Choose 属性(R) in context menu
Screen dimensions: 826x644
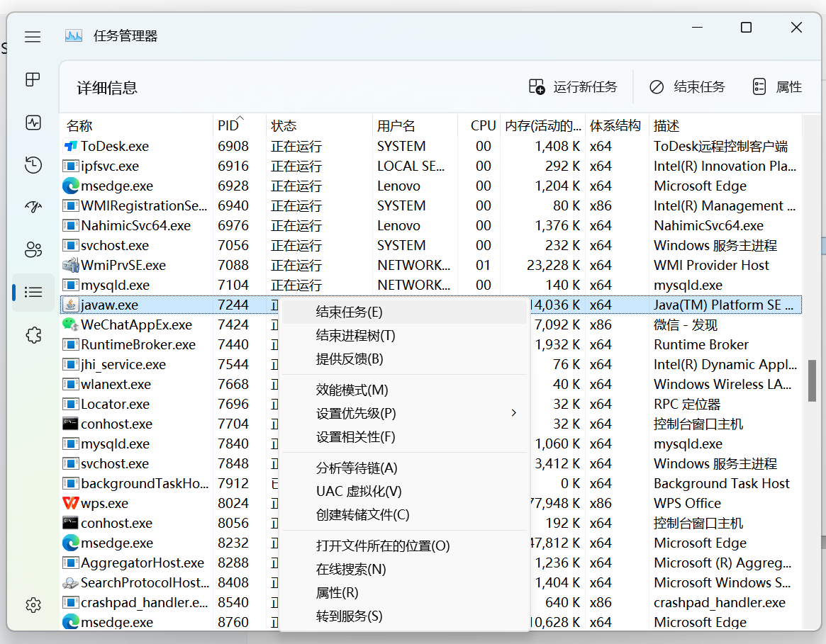[x=405, y=593]
